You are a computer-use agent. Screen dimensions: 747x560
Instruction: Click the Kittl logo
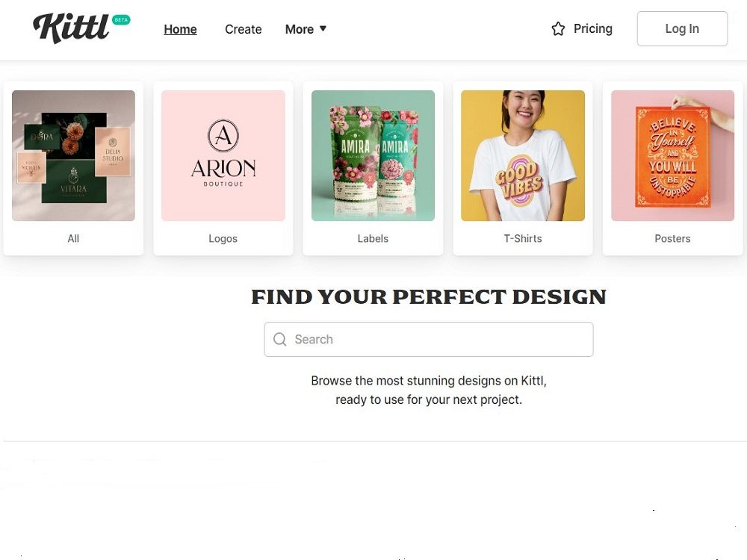[71, 28]
